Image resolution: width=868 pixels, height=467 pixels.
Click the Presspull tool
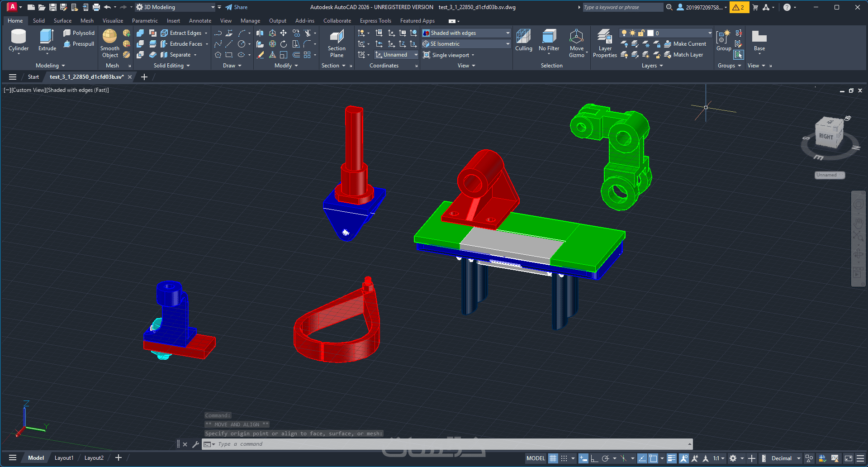tap(79, 44)
